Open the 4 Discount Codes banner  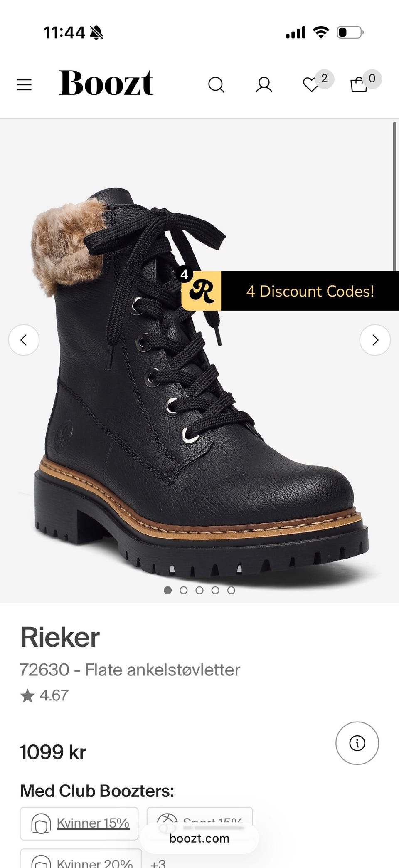click(310, 291)
